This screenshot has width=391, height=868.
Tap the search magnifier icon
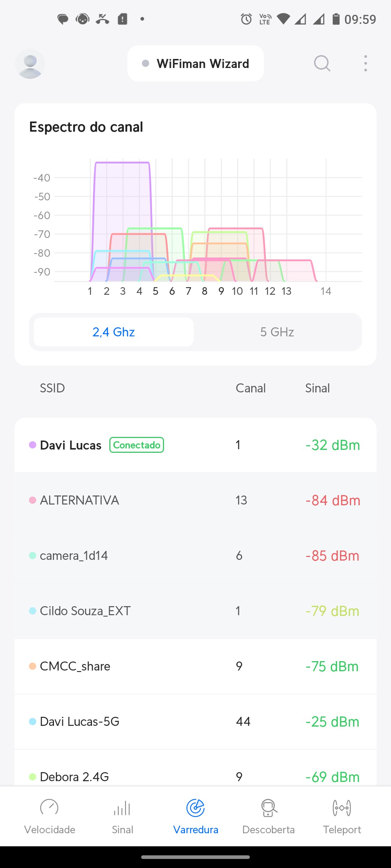322,64
